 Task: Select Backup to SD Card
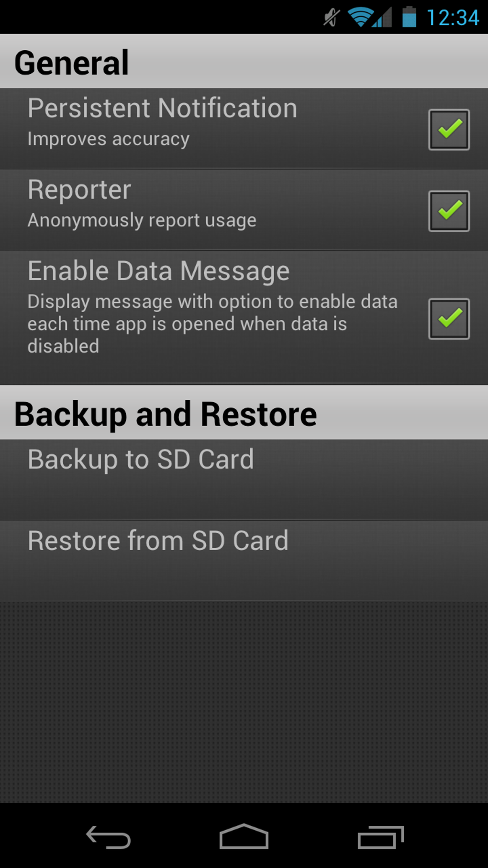coord(244,480)
